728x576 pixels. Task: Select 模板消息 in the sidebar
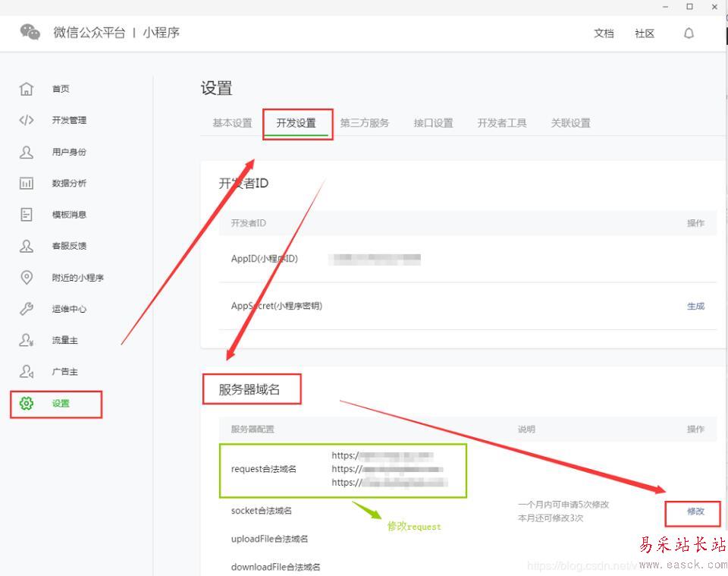69,215
